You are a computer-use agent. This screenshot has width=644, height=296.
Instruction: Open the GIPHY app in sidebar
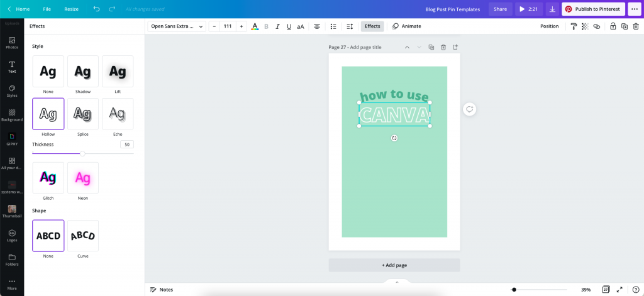pos(12,140)
